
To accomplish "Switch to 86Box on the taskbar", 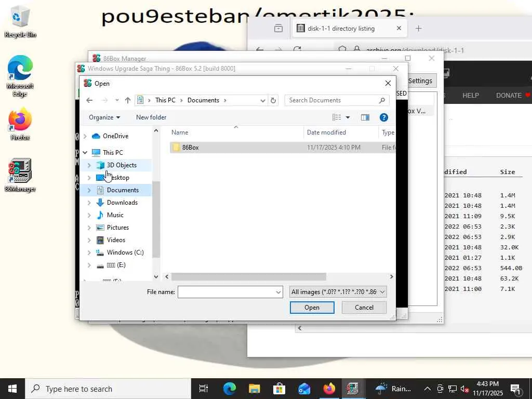I will point(353,389).
